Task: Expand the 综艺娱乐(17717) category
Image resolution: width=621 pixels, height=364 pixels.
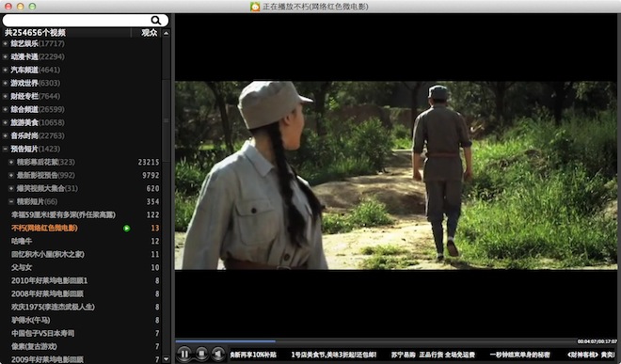Action: coord(5,43)
